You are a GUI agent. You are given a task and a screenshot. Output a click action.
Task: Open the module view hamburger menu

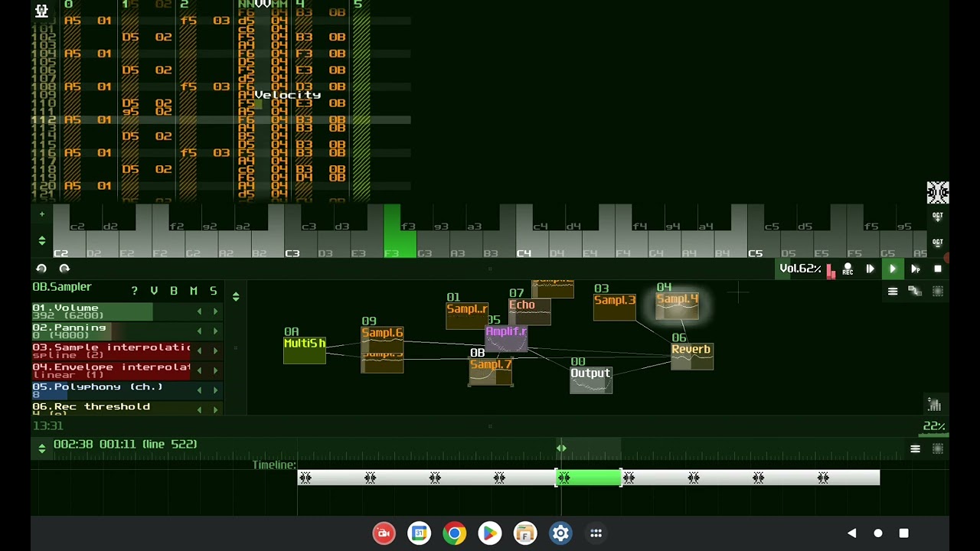click(893, 292)
